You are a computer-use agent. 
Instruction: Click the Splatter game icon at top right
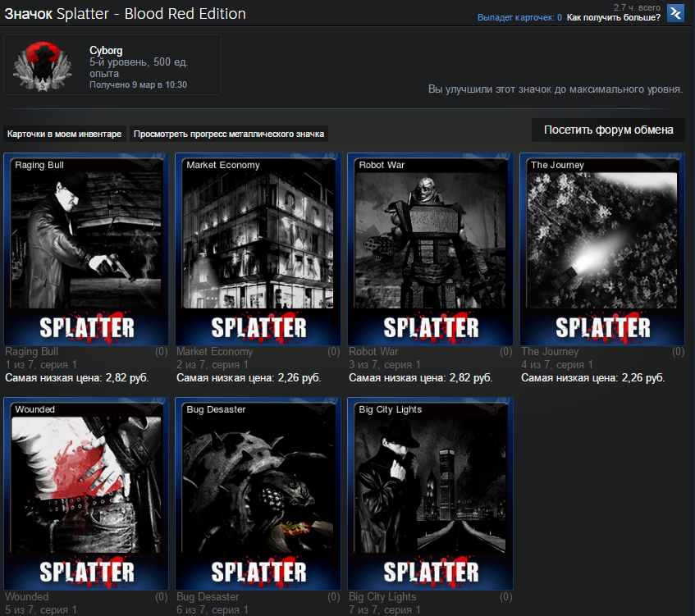[x=675, y=13]
